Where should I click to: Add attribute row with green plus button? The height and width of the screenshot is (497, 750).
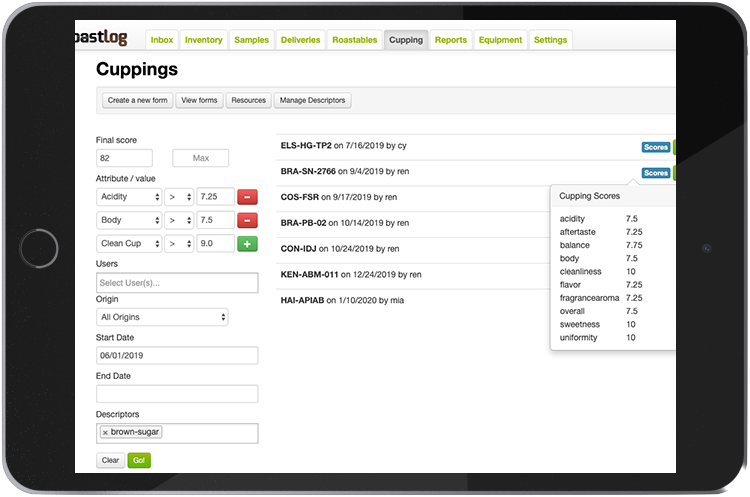248,243
